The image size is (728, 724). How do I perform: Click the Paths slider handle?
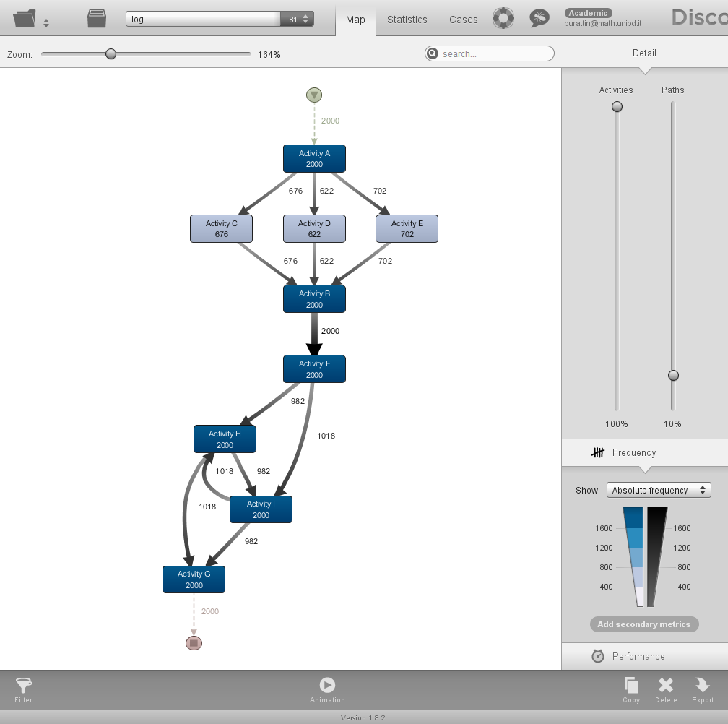pyautogui.click(x=673, y=375)
